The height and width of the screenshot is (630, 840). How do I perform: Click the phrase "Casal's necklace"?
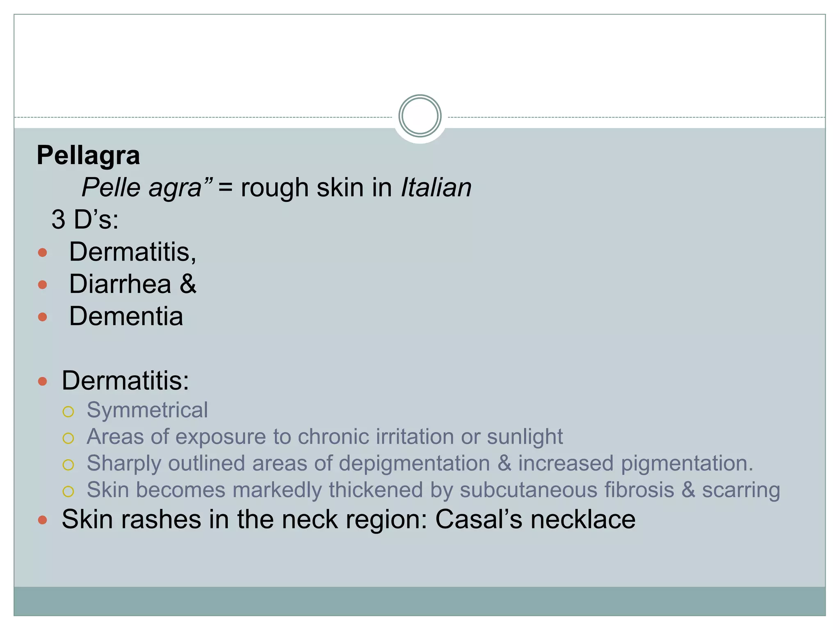pos(535,519)
